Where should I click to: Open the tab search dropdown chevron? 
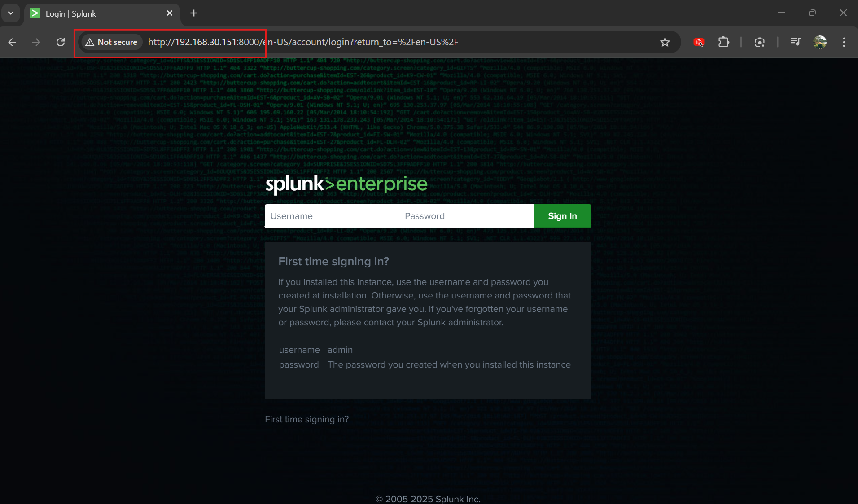(x=11, y=13)
